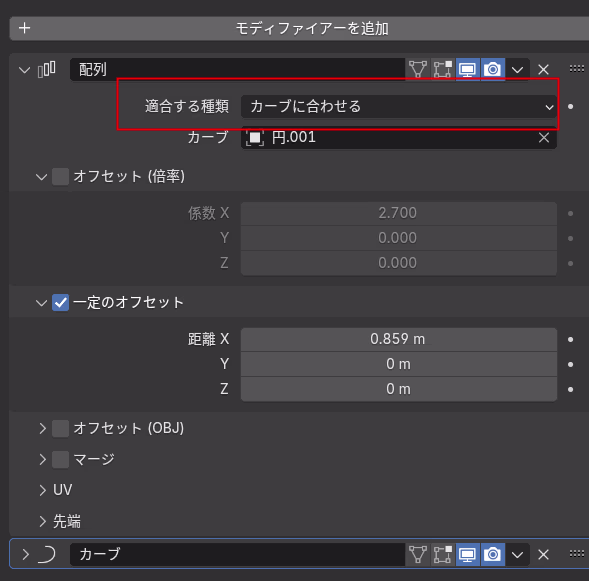Click the plus icon on Add Modifier
The height and width of the screenshot is (581, 589).
click(25, 28)
